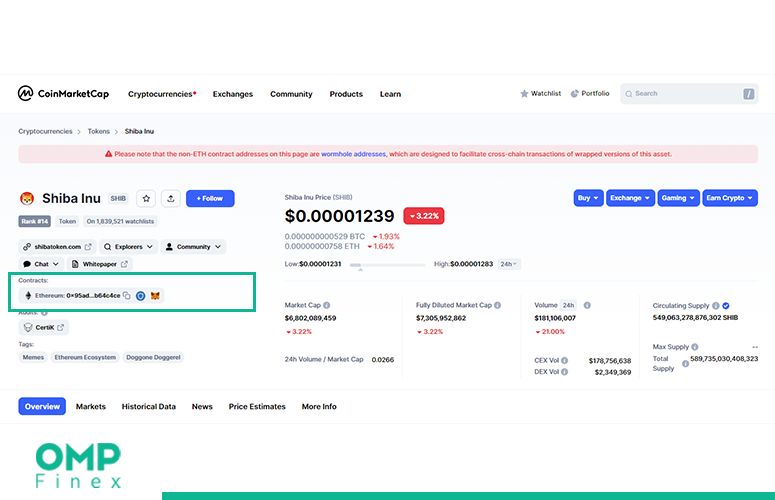The image size is (775, 500).
Task: Click the Shiba Inu coin logo
Action: (x=27, y=199)
